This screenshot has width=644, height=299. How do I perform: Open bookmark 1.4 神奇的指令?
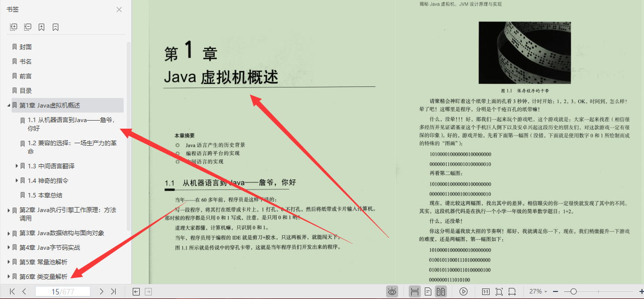[x=48, y=180]
